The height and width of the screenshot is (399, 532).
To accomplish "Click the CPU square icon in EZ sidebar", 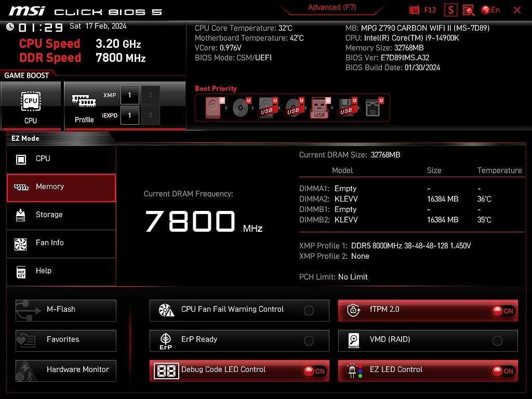I will [x=21, y=159].
